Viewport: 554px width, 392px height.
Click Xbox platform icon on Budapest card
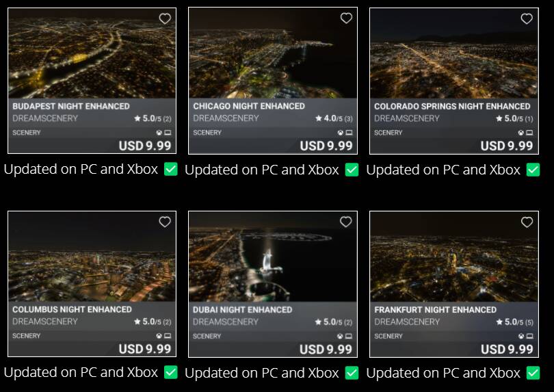[159, 133]
